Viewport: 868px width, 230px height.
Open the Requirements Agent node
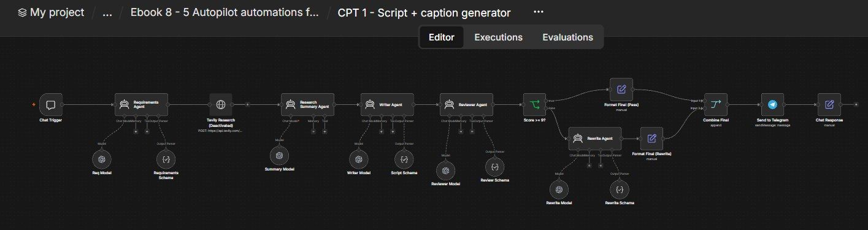click(142, 105)
